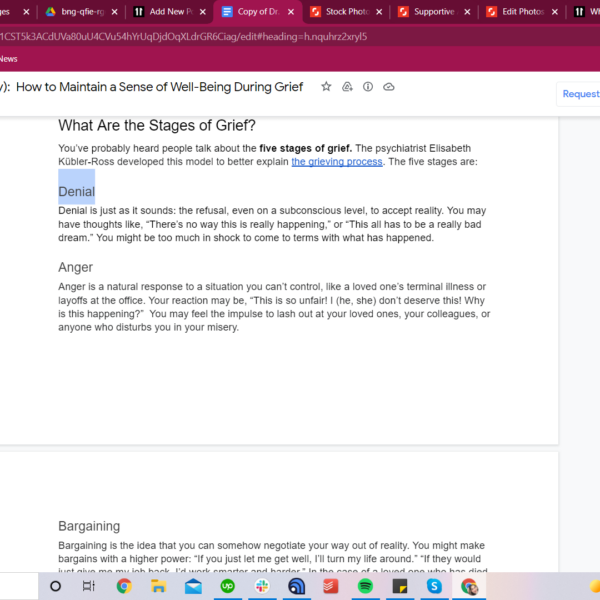600x600 pixels.
Task: Click the Cortana circle icon in taskbar
Action: tap(55, 586)
